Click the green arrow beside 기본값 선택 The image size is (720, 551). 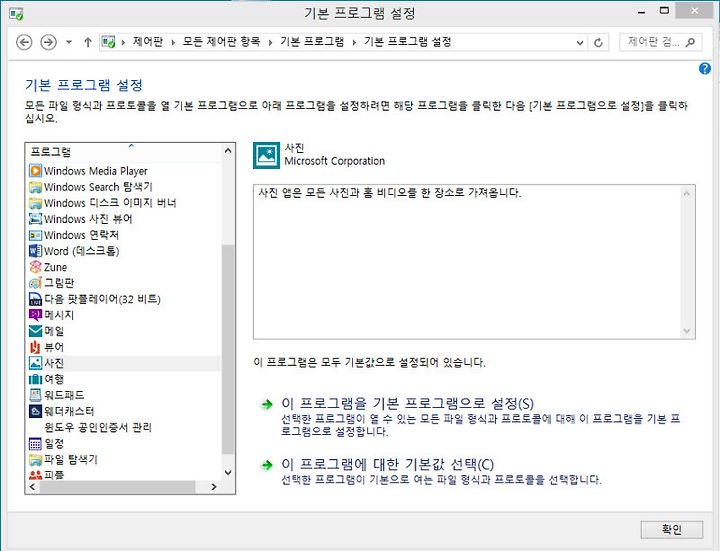click(x=266, y=465)
